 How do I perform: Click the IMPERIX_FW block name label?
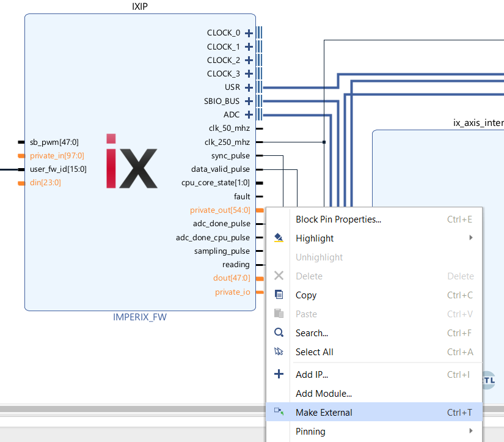140,317
